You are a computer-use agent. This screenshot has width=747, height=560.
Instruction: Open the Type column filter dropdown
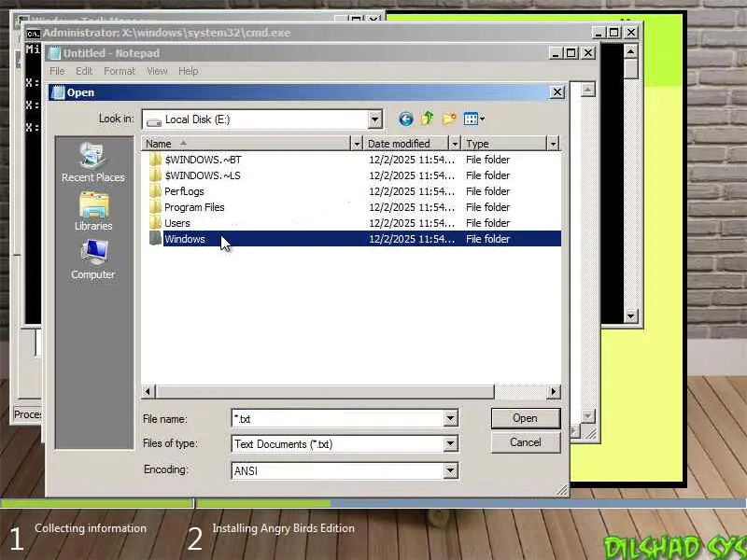pos(553,144)
